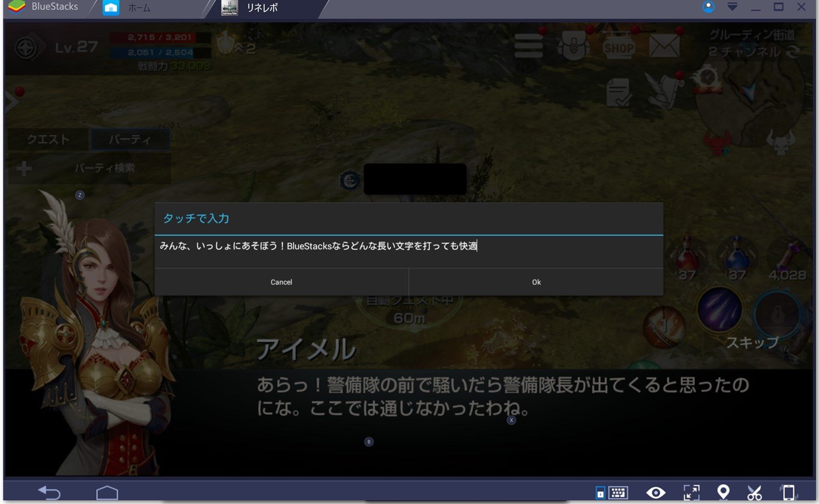The height and width of the screenshot is (504, 819).
Task: Click the Cancel button in the dialog
Action: [x=281, y=282]
